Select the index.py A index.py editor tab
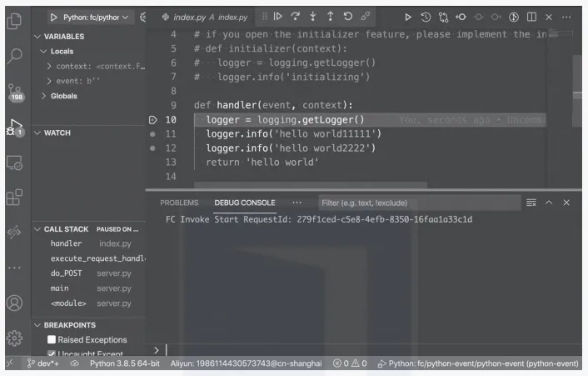 click(205, 18)
